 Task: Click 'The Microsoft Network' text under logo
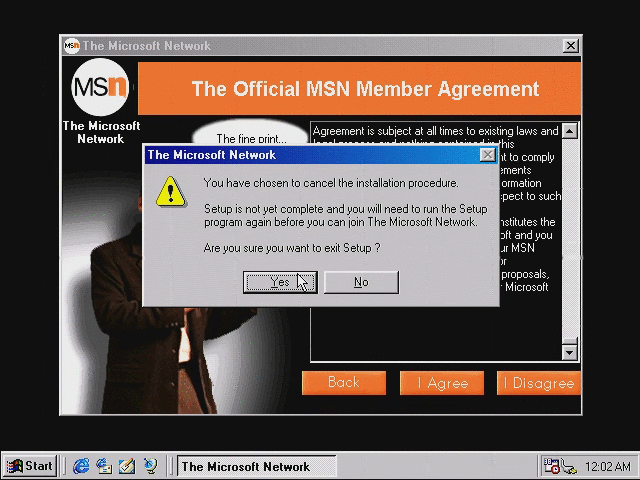pyautogui.click(x=101, y=132)
